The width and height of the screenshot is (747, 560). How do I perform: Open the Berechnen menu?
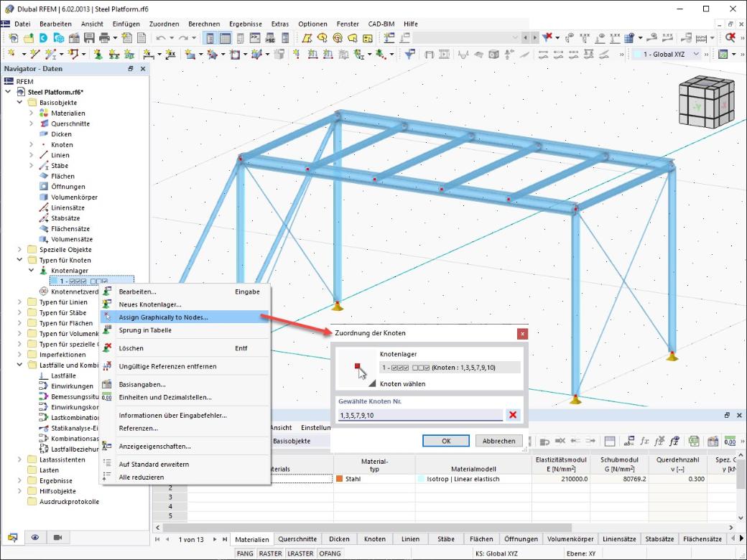pyautogui.click(x=204, y=24)
